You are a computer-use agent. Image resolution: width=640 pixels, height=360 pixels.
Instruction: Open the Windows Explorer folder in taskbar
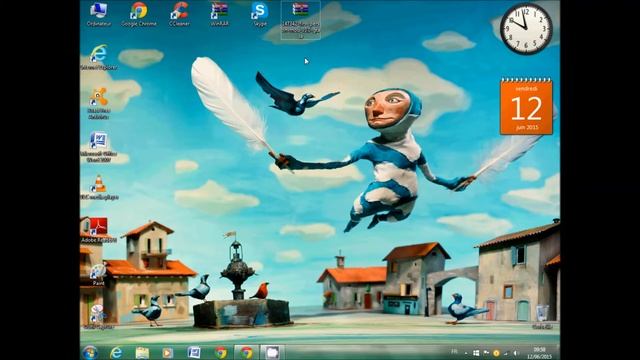[x=142, y=352]
